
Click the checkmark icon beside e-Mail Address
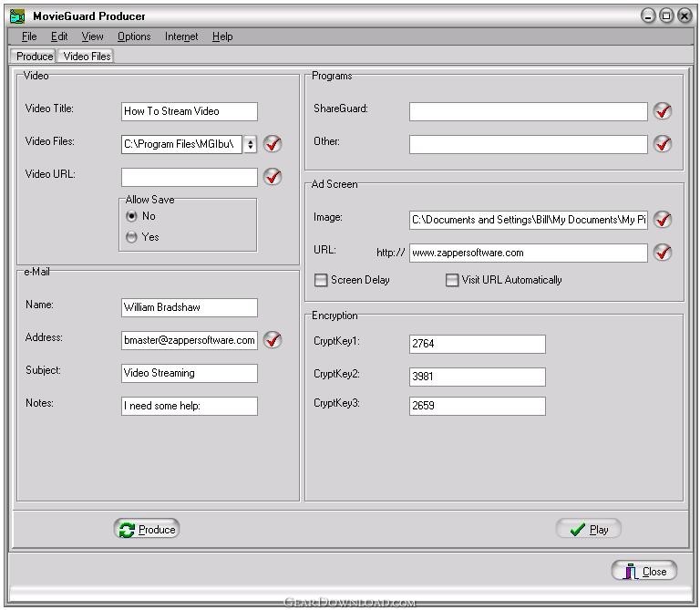pyautogui.click(x=273, y=340)
